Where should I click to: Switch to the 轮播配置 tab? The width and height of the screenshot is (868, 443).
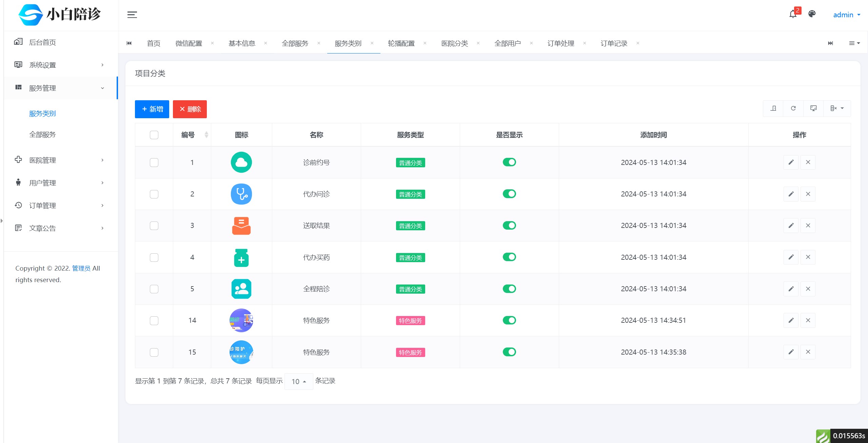[401, 43]
